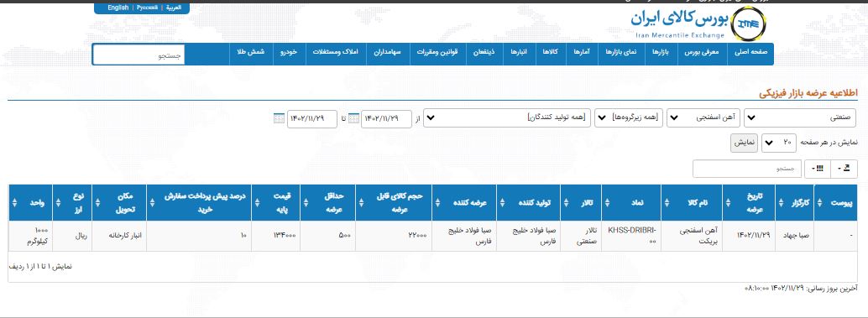The width and height of the screenshot is (868, 318).
Task: Switch site language to English
Action: tap(118, 8)
